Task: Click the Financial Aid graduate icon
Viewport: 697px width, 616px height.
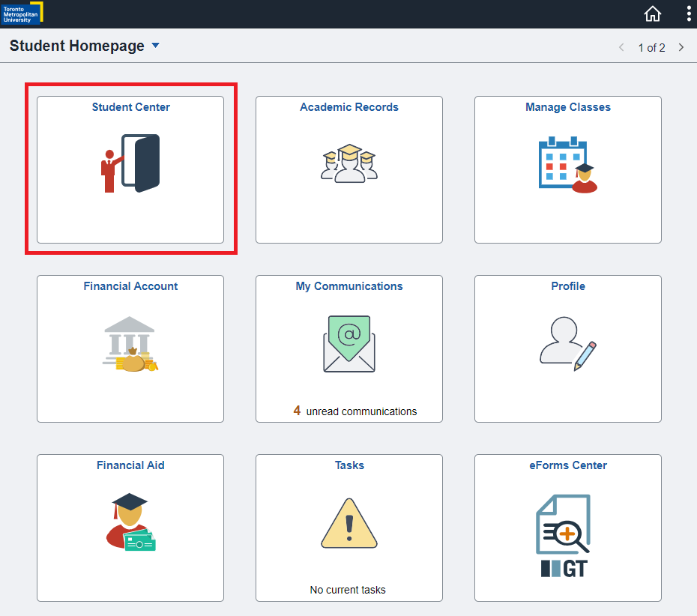Action: (x=130, y=522)
